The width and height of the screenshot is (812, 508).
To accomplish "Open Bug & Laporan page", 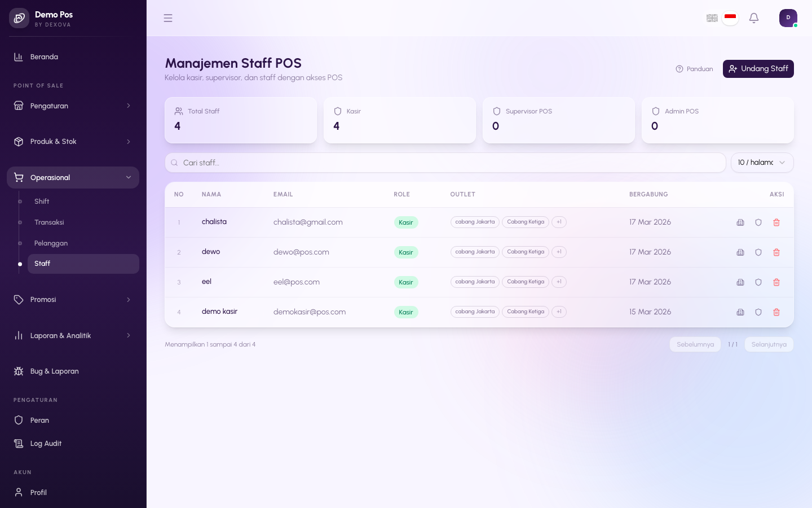I will (73, 371).
